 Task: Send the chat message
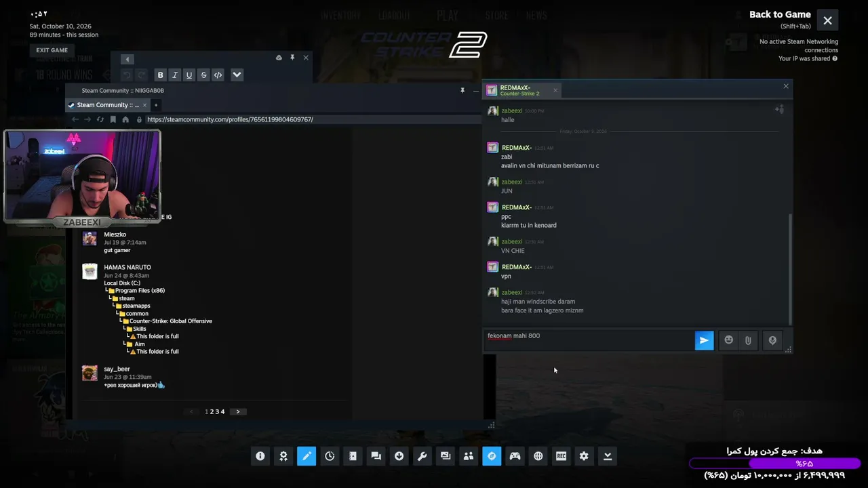coord(704,340)
